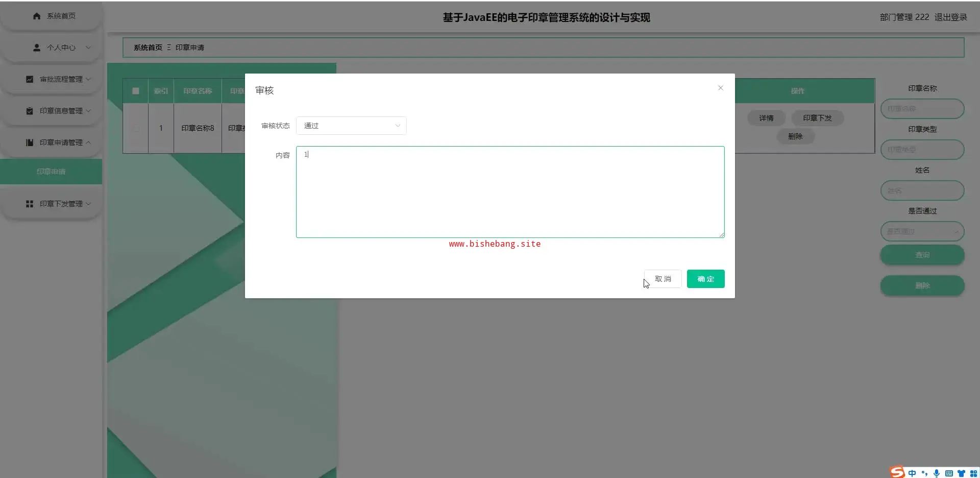
Task: Toggle the select-all checkbox in the table header
Action: pyautogui.click(x=136, y=91)
